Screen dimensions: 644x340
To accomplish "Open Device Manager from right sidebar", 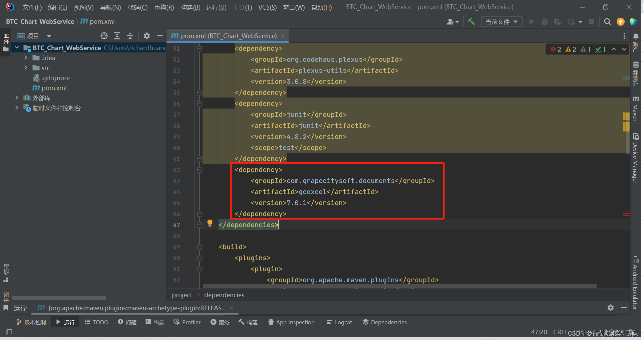I will pyautogui.click(x=636, y=157).
